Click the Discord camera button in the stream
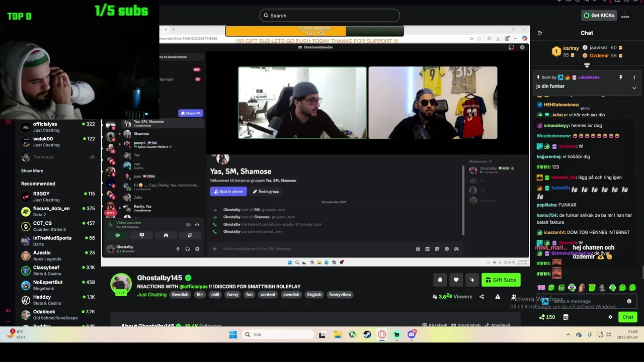The width and height of the screenshot is (644, 362). coord(118,235)
